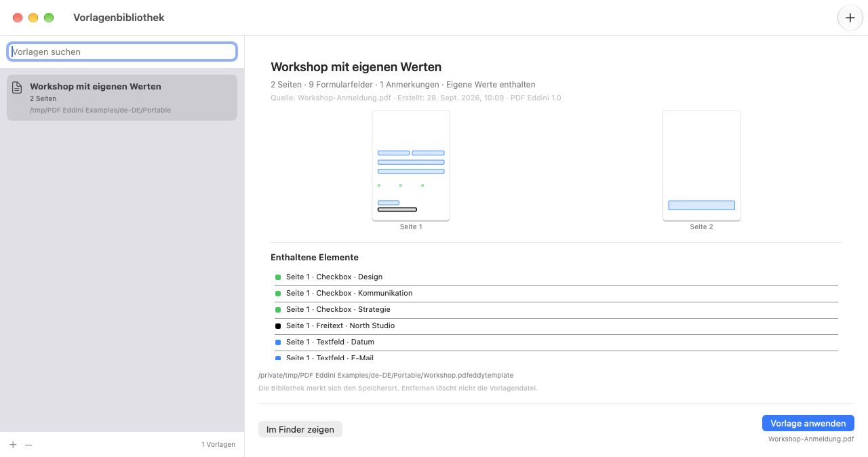
Task: Click the window title "Vorlagenbibliothek"
Action: pyautogui.click(x=119, y=18)
